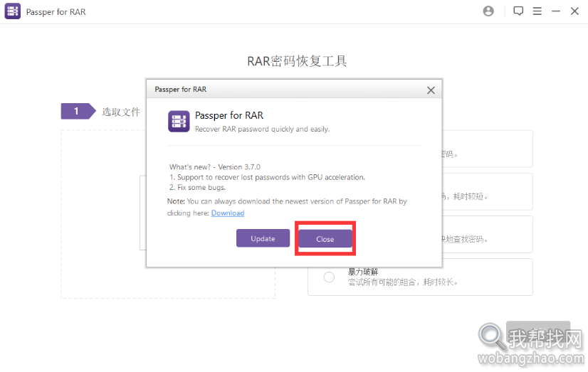Click the Passper logo inside the dialog
This screenshot has width=588, height=372.
179,122
